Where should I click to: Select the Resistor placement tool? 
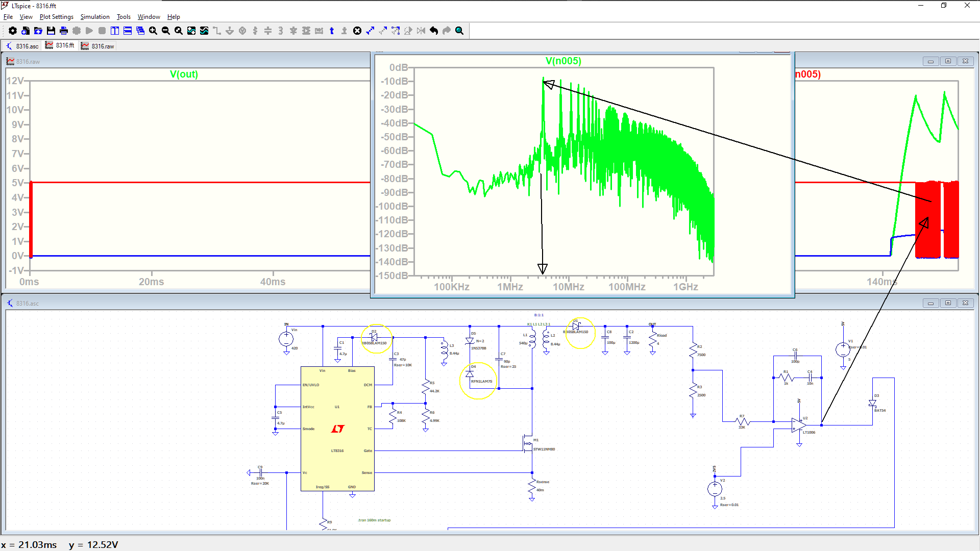coord(255,31)
